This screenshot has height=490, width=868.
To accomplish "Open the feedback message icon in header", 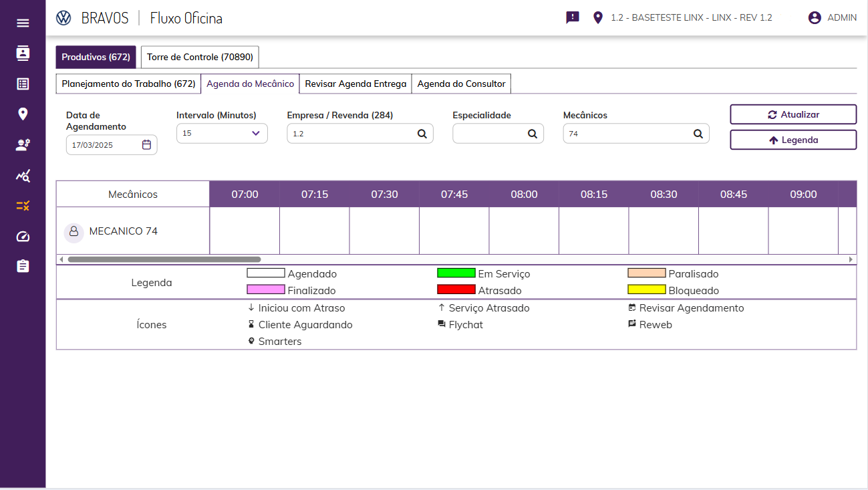I will click(573, 18).
